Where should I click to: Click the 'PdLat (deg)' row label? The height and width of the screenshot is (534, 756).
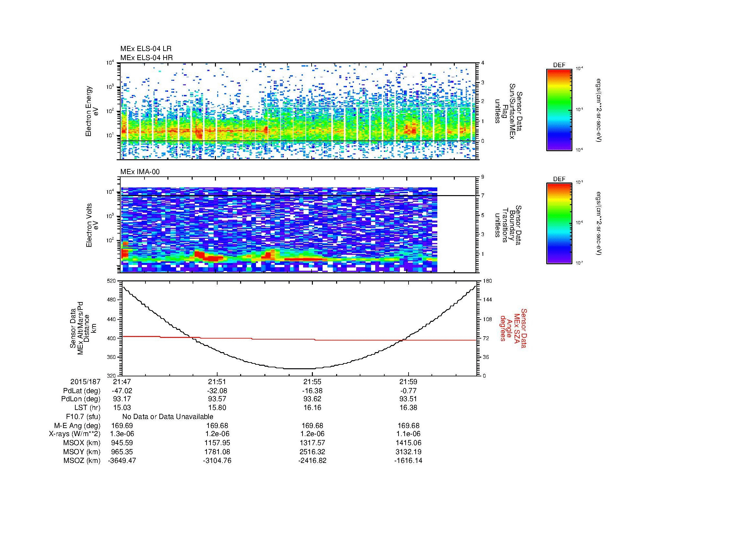82,391
